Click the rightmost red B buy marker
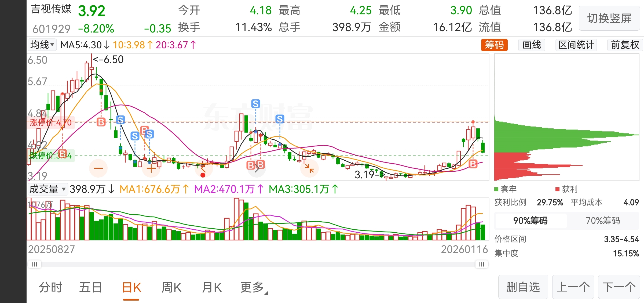The width and height of the screenshot is (644, 303). pos(473,164)
